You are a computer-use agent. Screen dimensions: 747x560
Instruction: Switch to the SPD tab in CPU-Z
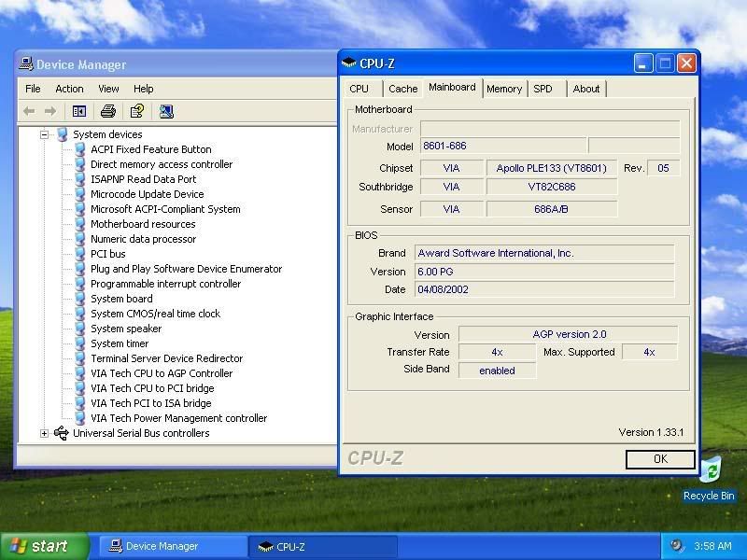(x=543, y=89)
